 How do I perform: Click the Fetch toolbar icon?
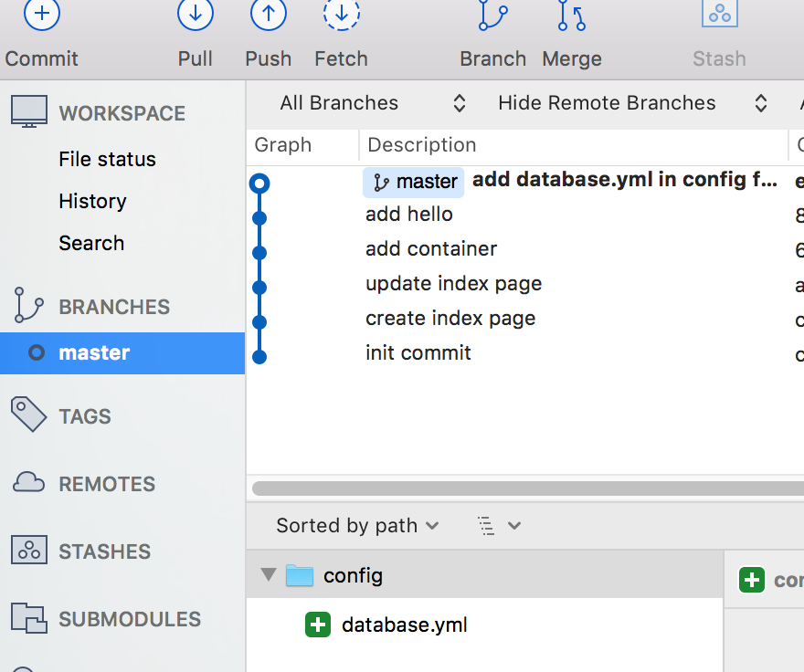pyautogui.click(x=341, y=15)
